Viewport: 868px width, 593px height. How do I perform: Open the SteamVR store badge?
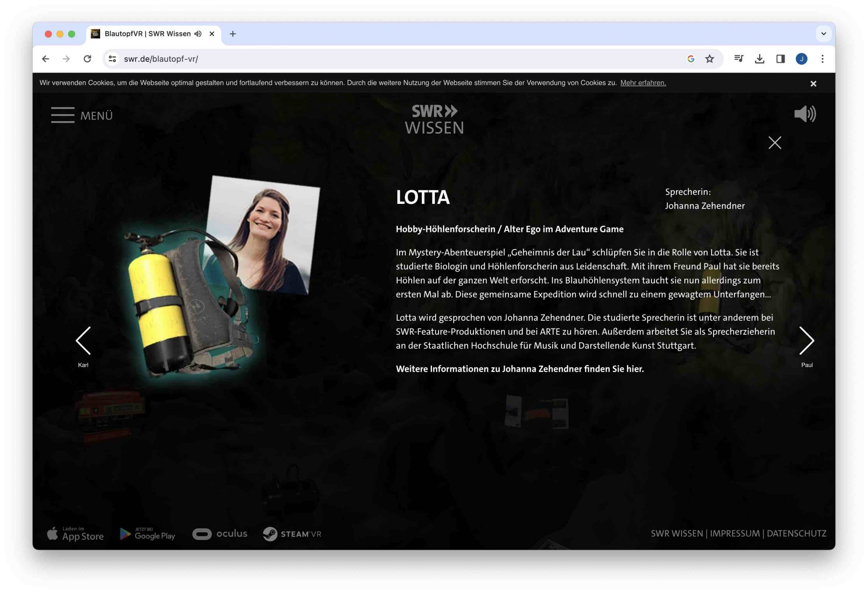pos(292,534)
